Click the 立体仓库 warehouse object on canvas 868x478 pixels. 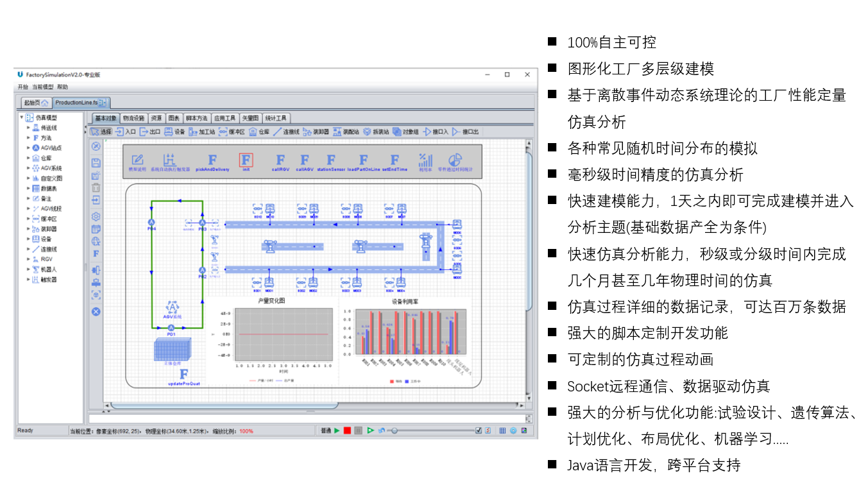(x=173, y=352)
